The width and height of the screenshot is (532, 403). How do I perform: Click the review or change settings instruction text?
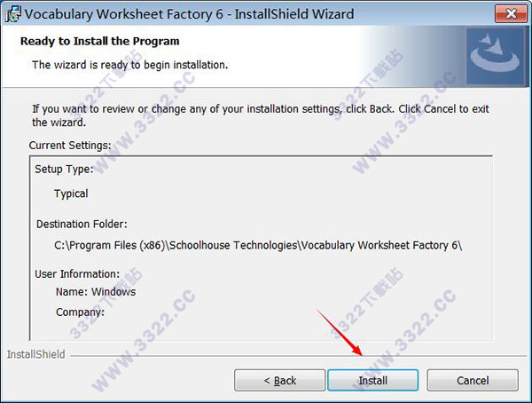[x=261, y=115]
